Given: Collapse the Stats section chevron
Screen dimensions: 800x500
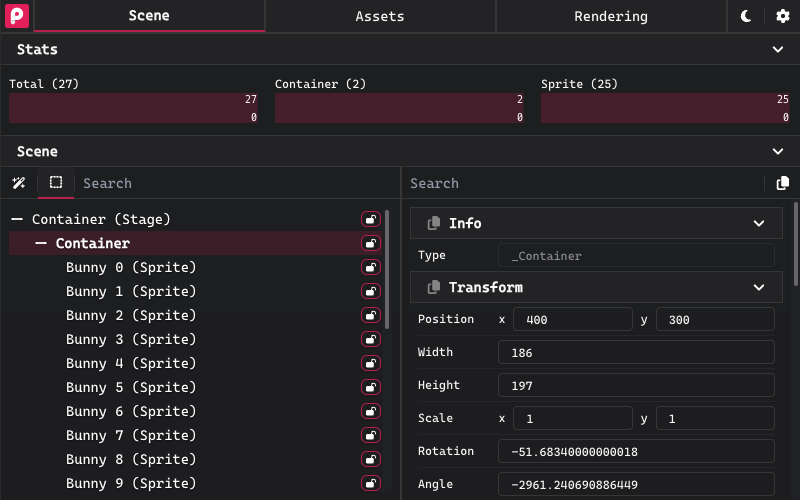Looking at the screenshot, I should click(778, 49).
